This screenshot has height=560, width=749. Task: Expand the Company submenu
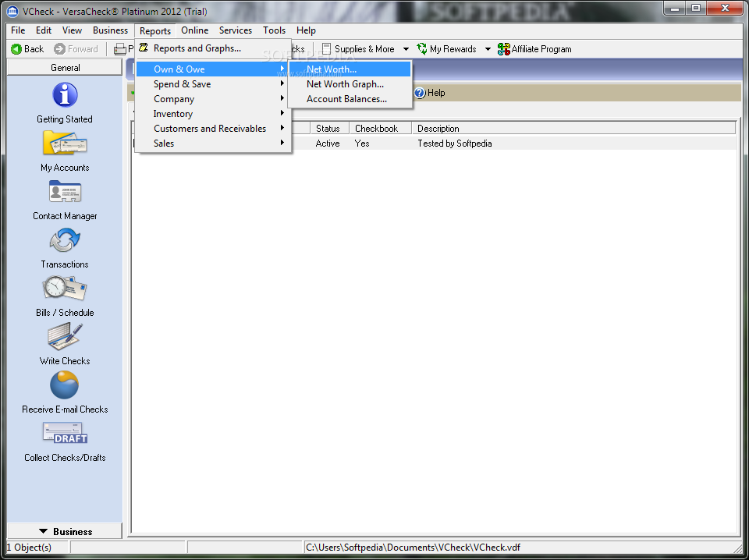tap(214, 99)
